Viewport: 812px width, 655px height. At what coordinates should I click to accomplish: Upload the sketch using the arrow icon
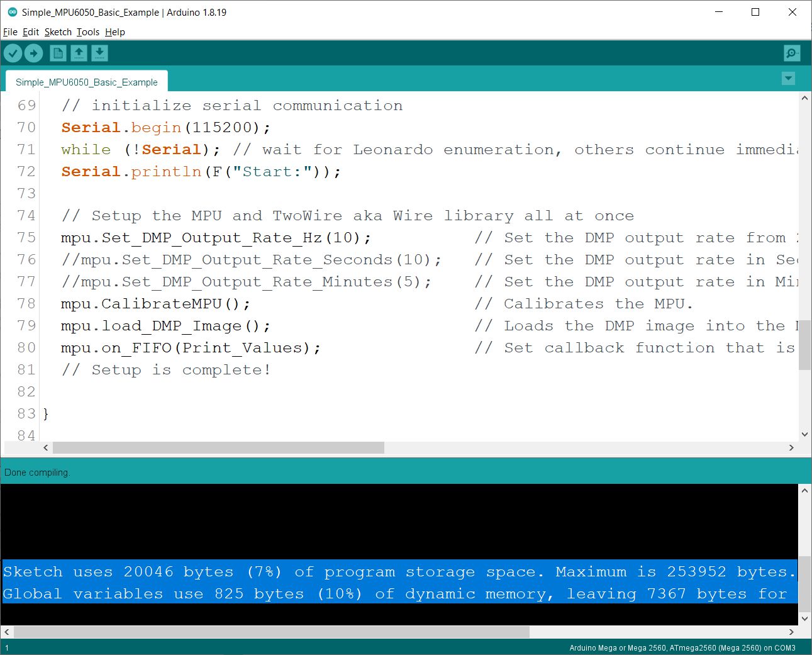coord(33,53)
